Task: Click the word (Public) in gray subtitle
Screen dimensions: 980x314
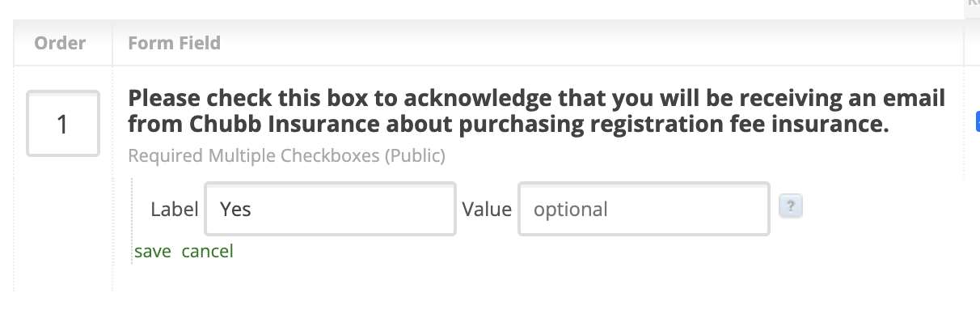Action: coord(415,155)
